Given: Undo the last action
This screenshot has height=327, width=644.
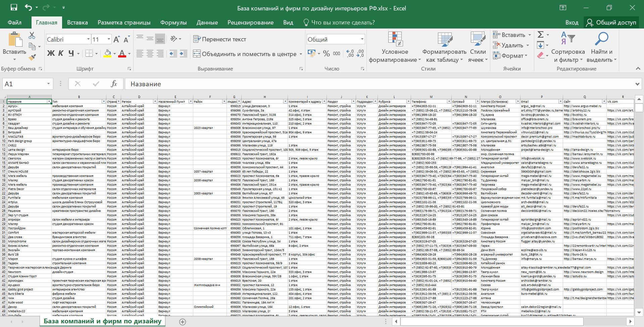Looking at the screenshot, I should [x=29, y=7].
